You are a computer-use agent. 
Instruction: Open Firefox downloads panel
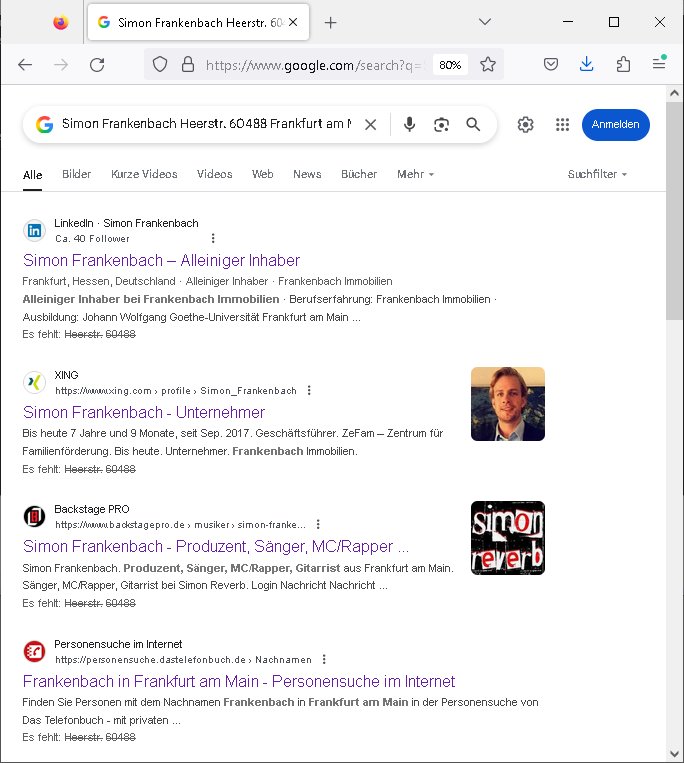tap(587, 64)
